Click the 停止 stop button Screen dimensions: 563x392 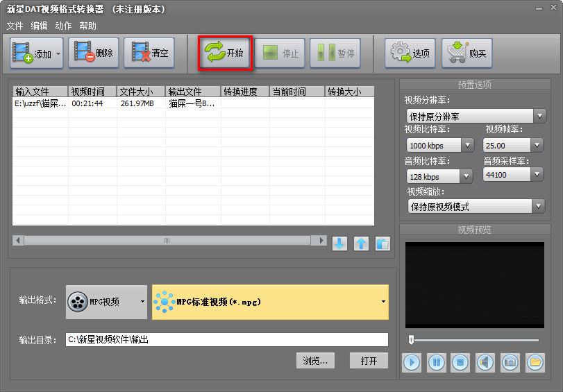[280, 53]
